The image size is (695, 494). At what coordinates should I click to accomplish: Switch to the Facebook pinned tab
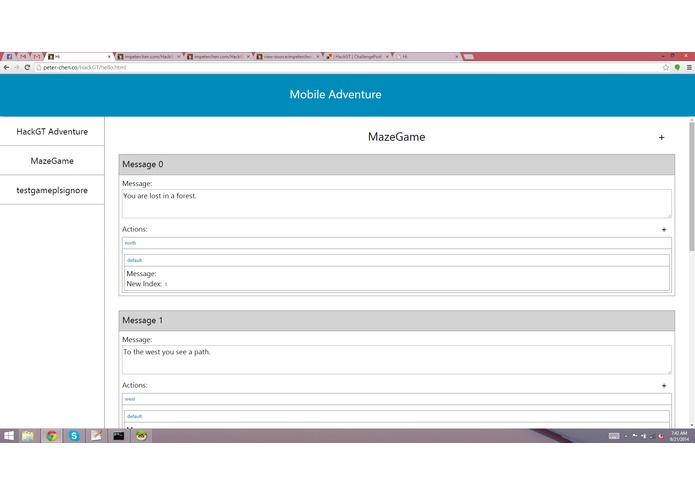pyautogui.click(x=9, y=56)
